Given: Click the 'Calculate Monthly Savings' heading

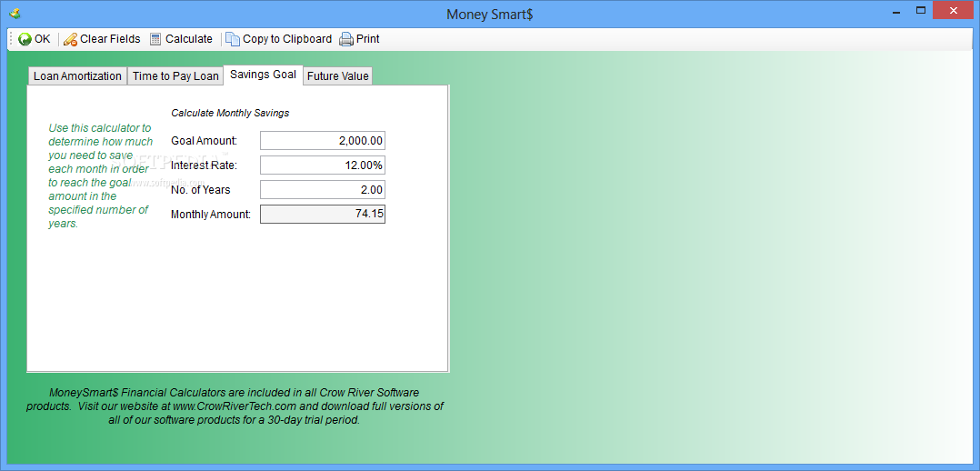Looking at the screenshot, I should 230,114.
